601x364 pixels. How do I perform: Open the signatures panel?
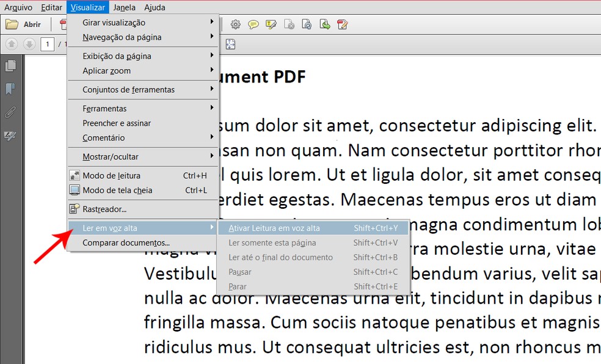[x=10, y=136]
